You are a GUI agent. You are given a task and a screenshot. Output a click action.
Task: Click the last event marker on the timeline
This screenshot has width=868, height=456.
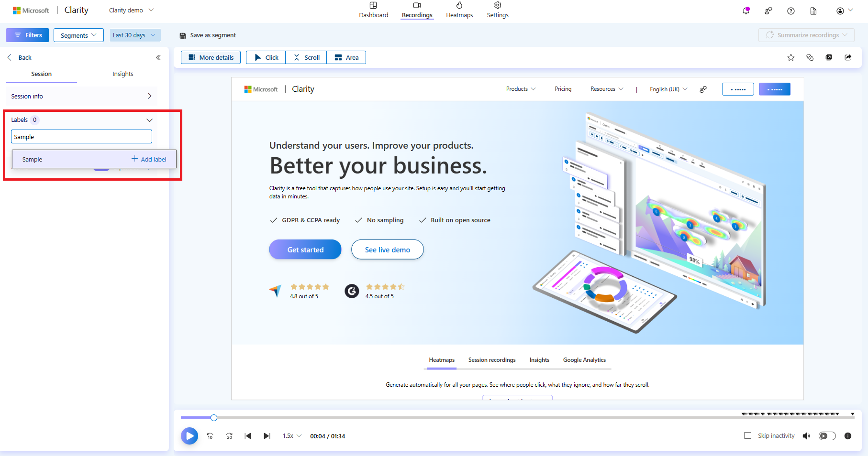point(853,414)
